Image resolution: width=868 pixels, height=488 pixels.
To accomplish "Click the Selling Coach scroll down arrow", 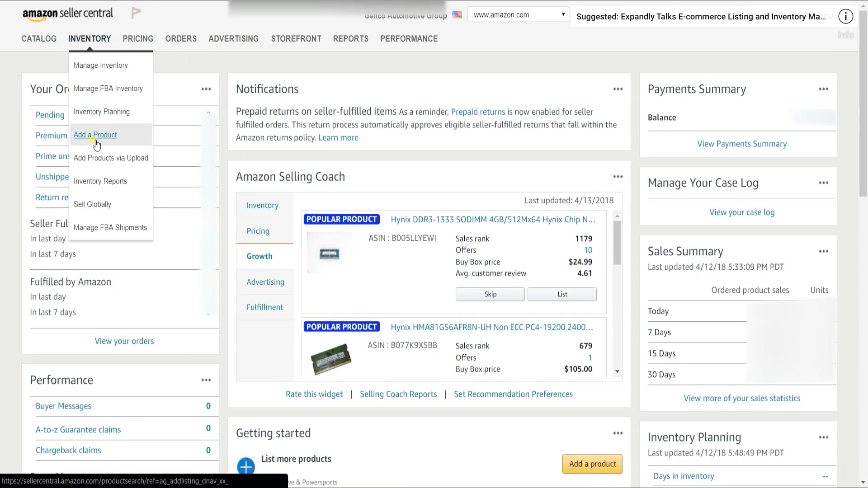I will pyautogui.click(x=617, y=371).
